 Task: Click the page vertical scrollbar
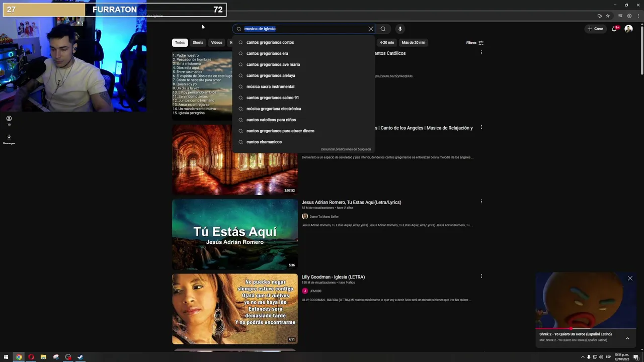(641, 50)
